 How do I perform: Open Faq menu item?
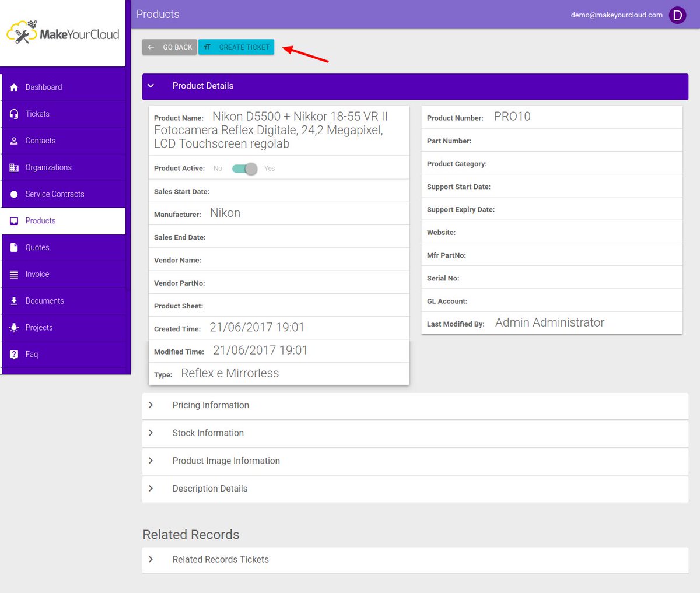(x=64, y=355)
